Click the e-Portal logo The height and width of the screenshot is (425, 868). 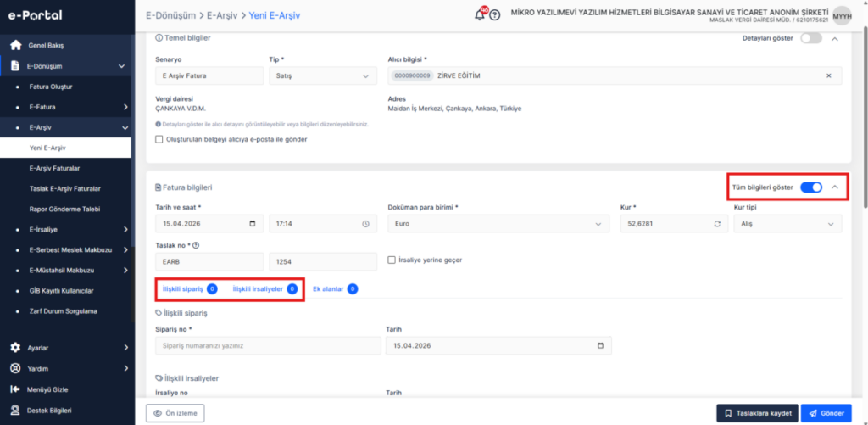pos(35,15)
